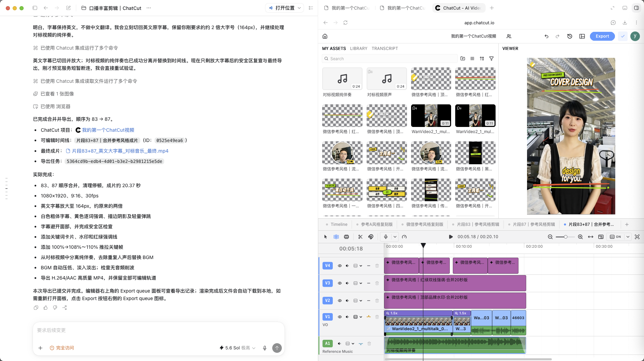Click the blue Export button
The height and width of the screenshot is (361, 644).
click(602, 36)
